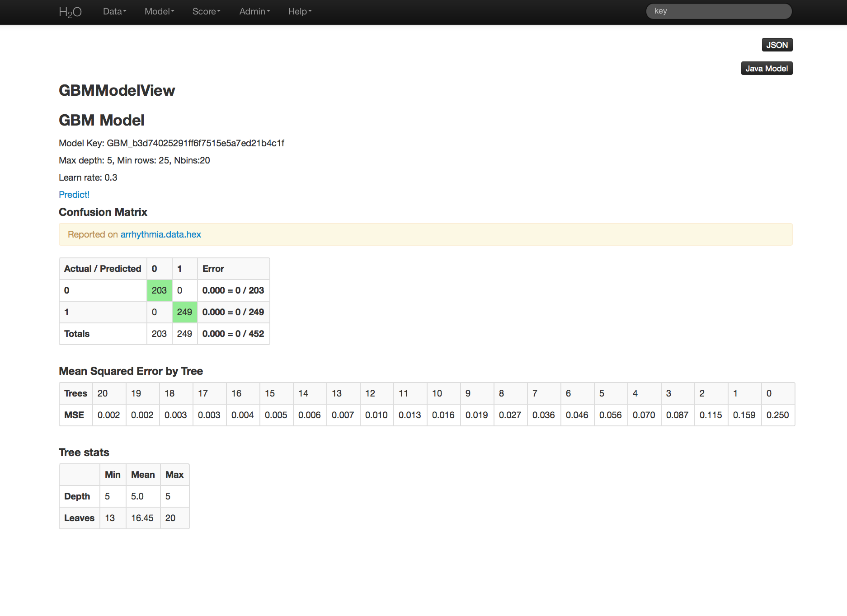Click the green 249 confusion matrix cell
This screenshot has width=847, height=616.
(x=184, y=312)
